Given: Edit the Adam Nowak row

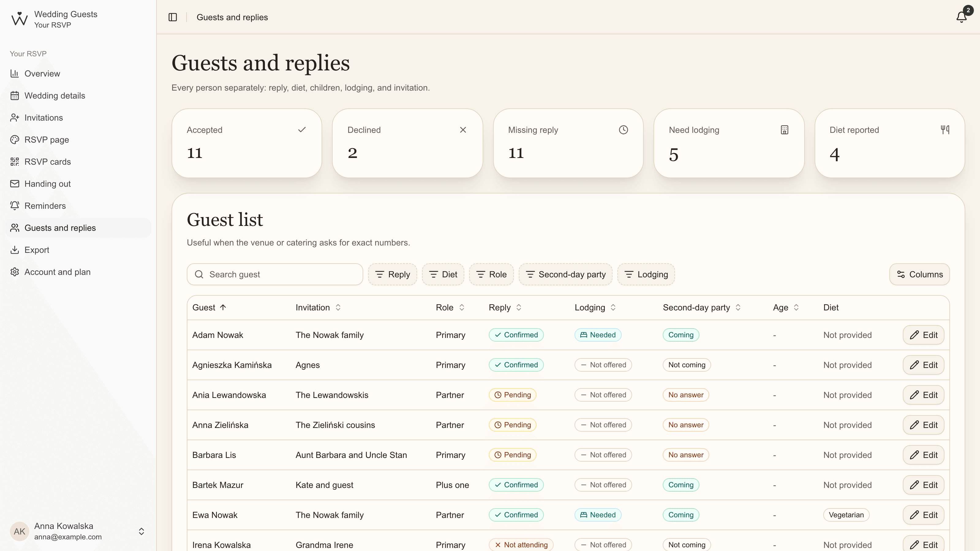Looking at the screenshot, I should pyautogui.click(x=923, y=335).
